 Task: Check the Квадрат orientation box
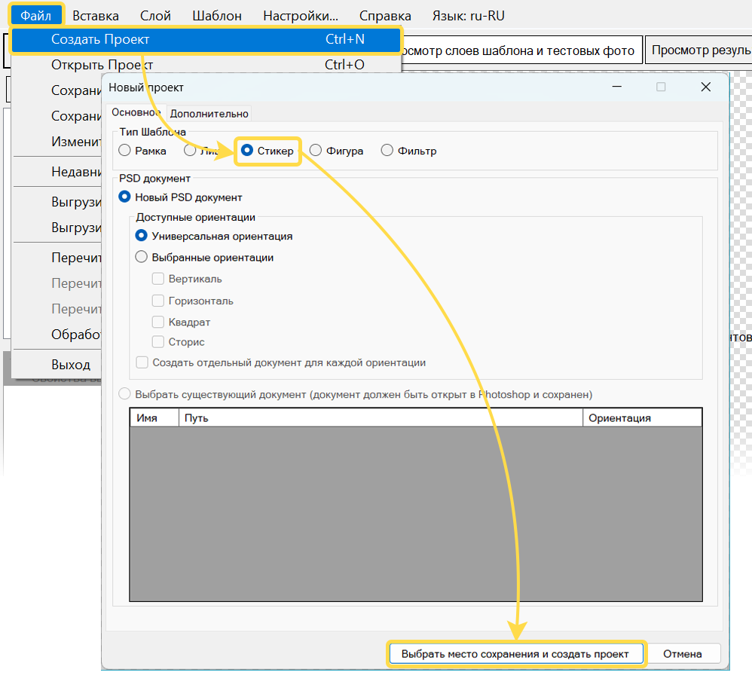(158, 322)
